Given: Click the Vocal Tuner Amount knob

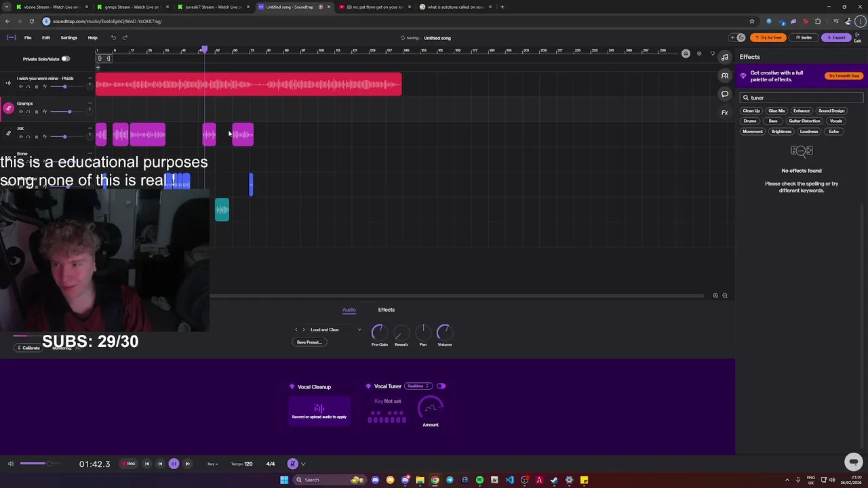Looking at the screenshot, I should coord(431,407).
